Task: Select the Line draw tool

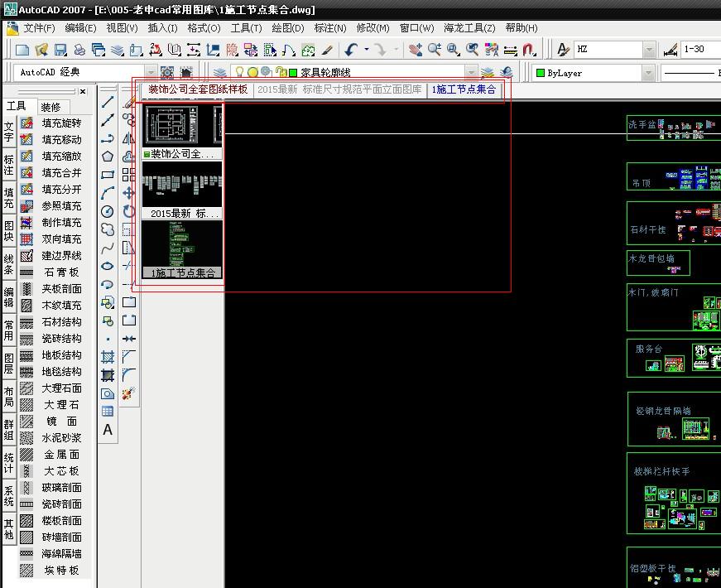Action: [108, 102]
